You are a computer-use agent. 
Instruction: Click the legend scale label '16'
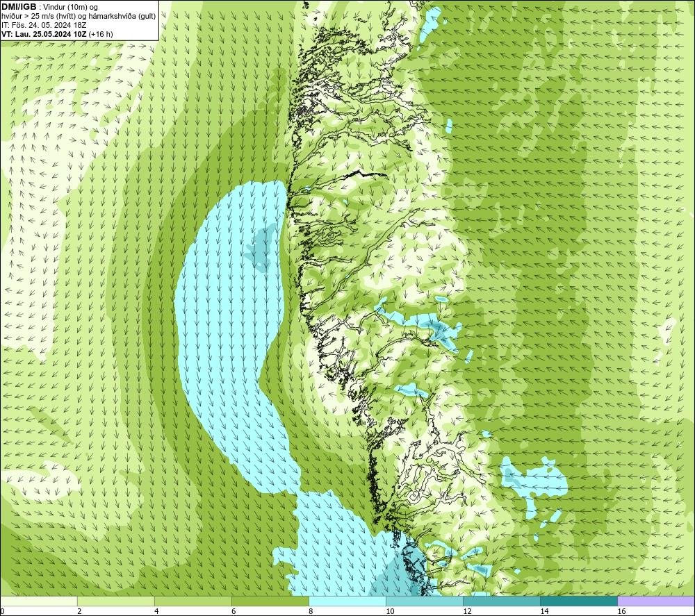point(621,611)
